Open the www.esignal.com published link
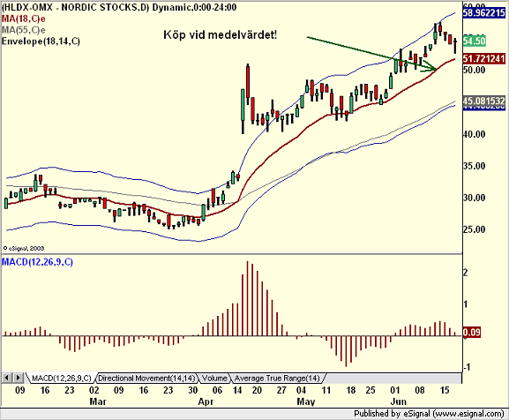The width and height of the screenshot is (509, 420). pyautogui.click(x=468, y=414)
